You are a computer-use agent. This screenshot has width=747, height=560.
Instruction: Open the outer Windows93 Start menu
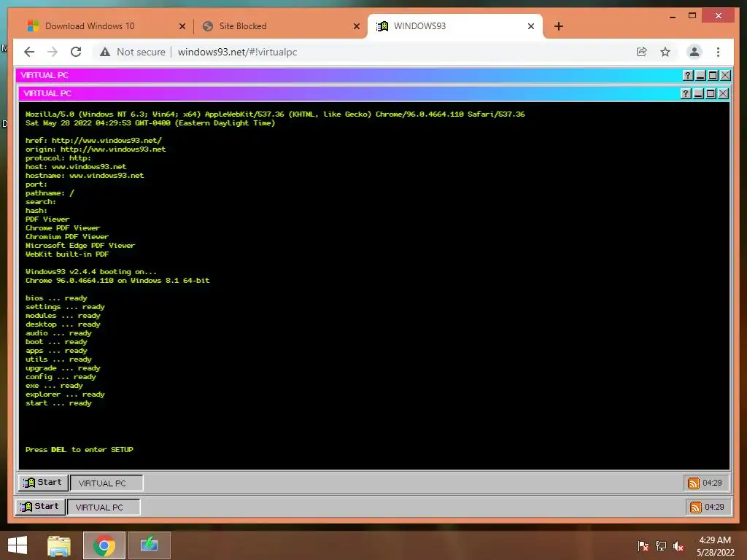pos(41,507)
